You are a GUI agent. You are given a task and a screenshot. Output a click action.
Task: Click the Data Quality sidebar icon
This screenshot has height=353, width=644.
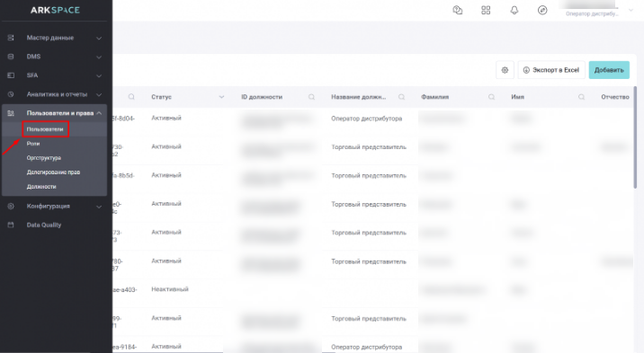pos(11,225)
